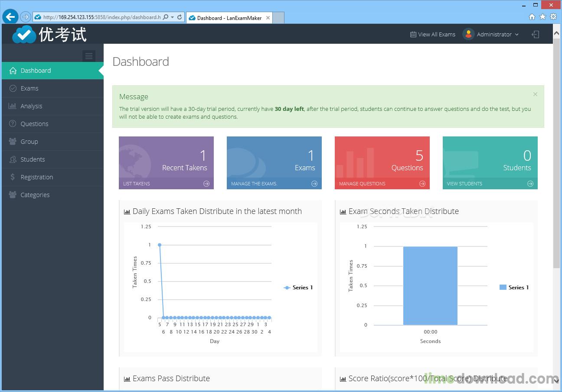Viewport: 562px width, 392px height.
Task: Toggle Series 1 legend in daily exams chart
Action: (298, 288)
